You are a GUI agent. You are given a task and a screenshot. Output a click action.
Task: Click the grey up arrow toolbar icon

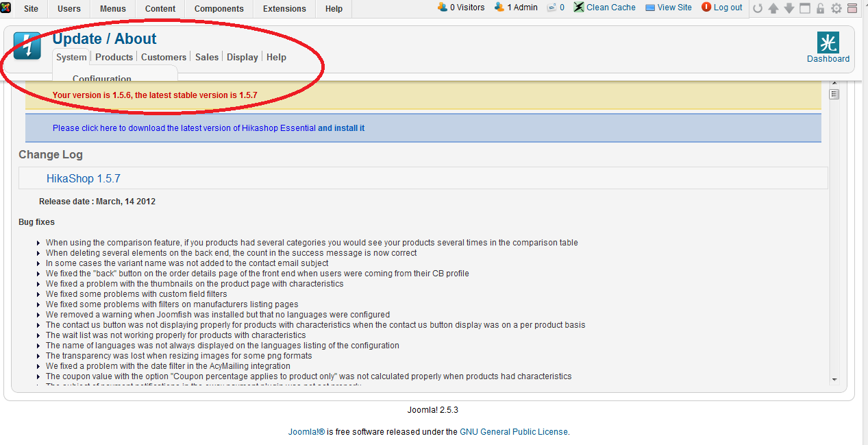[x=773, y=8]
